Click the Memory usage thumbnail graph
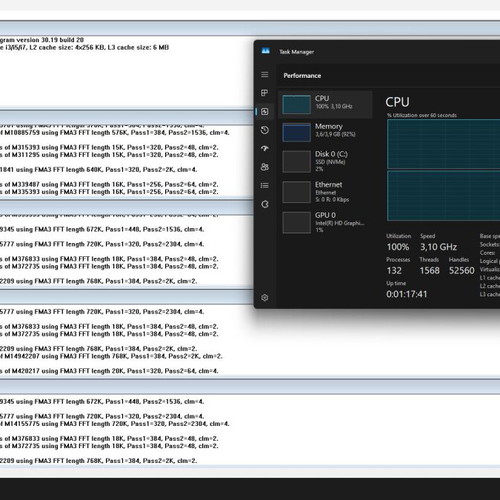 [x=296, y=132]
